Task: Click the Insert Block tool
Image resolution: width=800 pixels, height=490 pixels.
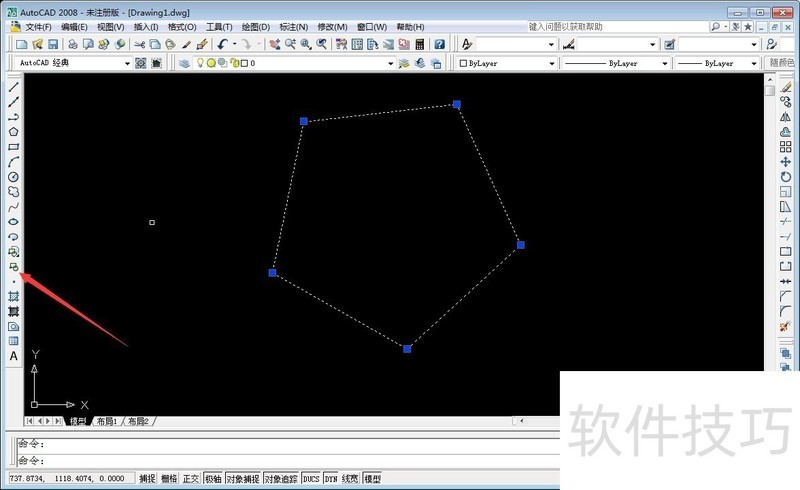Action: click(14, 252)
